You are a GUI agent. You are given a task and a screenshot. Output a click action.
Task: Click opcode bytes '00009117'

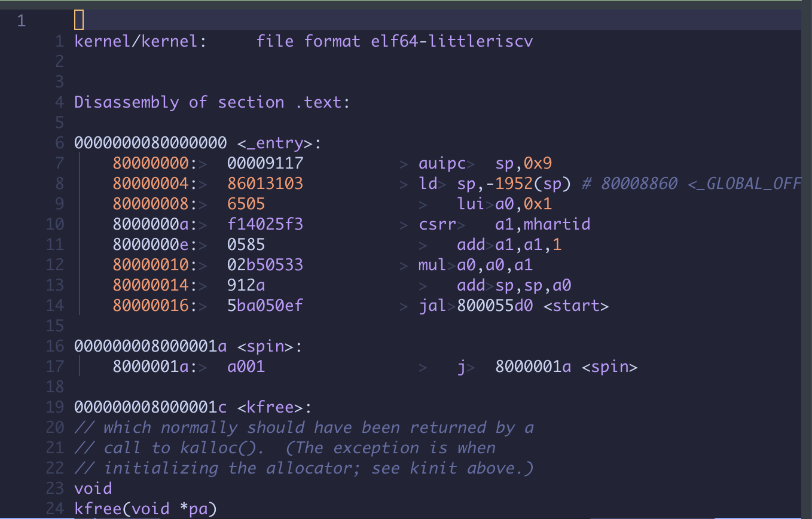tap(265, 163)
